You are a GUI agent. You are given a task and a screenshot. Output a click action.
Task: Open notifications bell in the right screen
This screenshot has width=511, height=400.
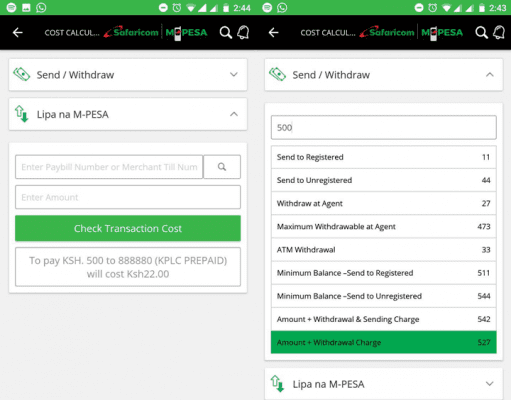click(x=499, y=32)
